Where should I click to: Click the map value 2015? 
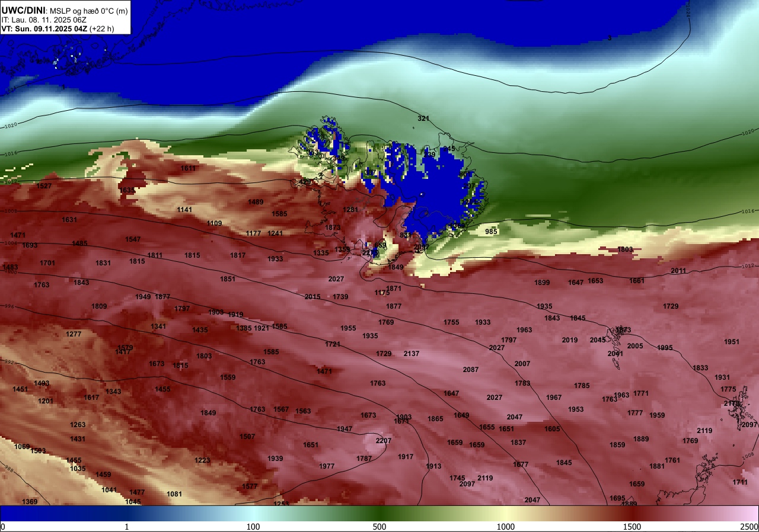pyautogui.click(x=312, y=297)
